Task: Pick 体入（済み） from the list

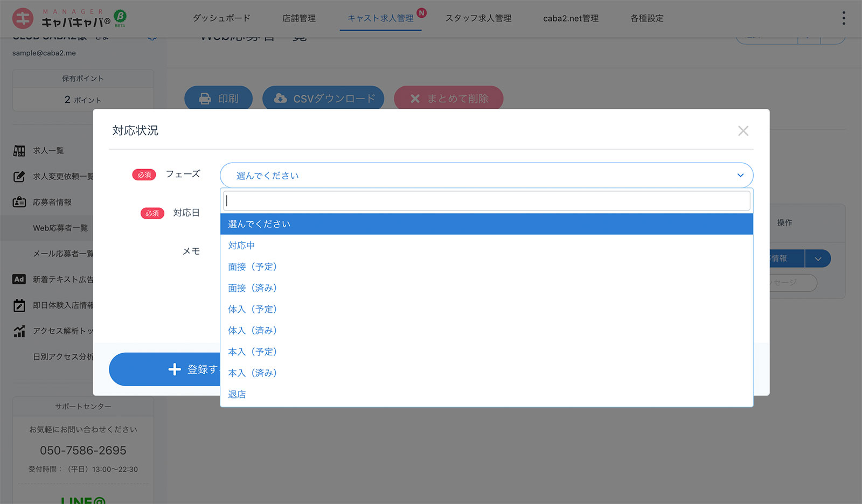Action: tap(252, 331)
